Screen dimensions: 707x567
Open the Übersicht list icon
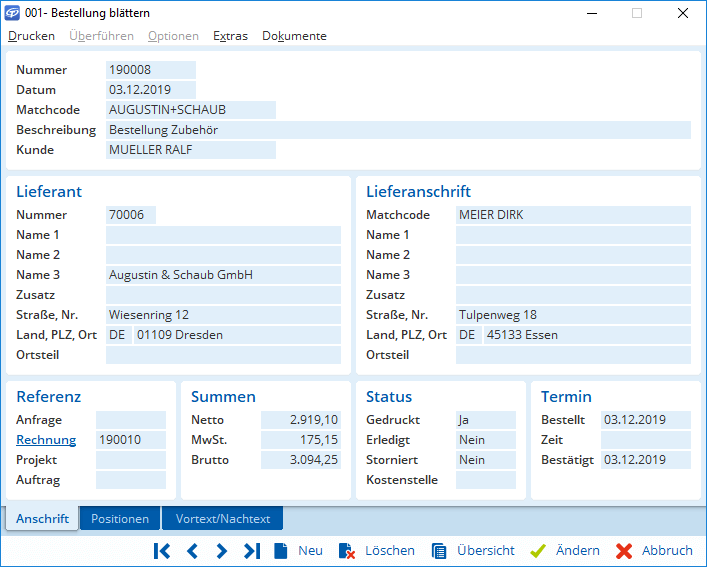tap(439, 551)
